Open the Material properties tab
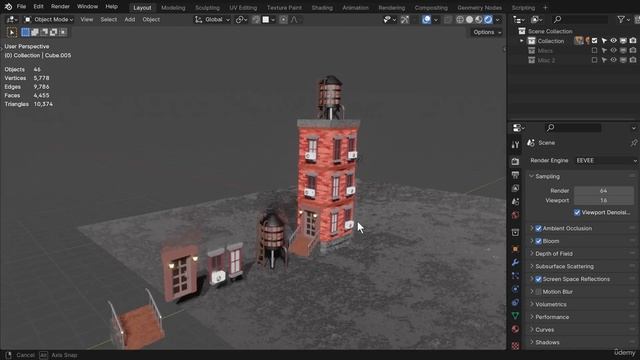Viewport: 640px width, 360px height. [x=515, y=329]
